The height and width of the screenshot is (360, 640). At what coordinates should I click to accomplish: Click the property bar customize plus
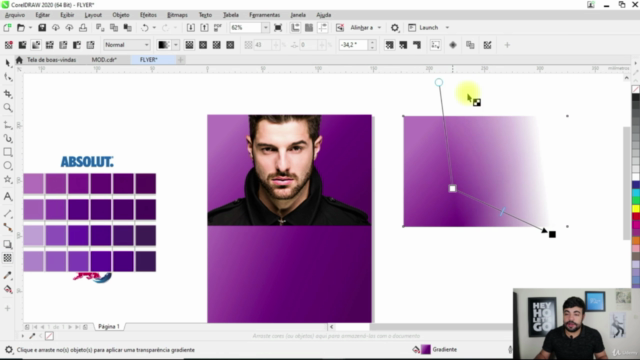[507, 45]
